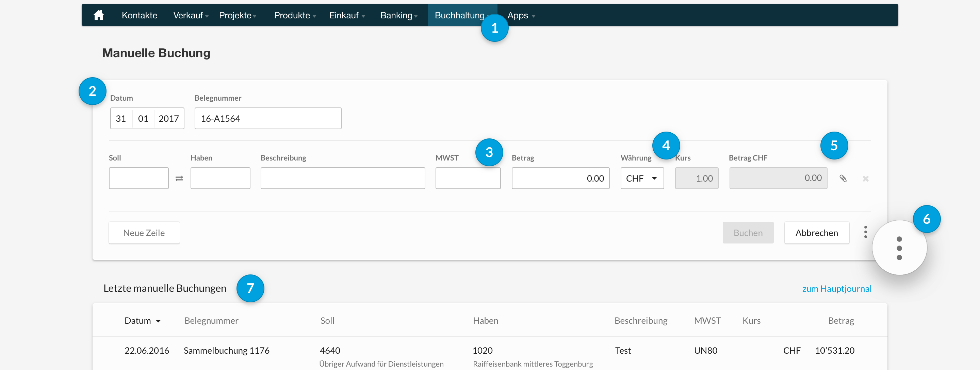Remove the booking row with X icon

click(x=865, y=178)
